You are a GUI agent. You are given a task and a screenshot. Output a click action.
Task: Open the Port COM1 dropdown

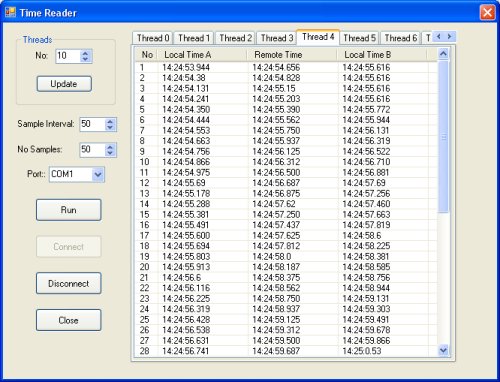coord(98,174)
